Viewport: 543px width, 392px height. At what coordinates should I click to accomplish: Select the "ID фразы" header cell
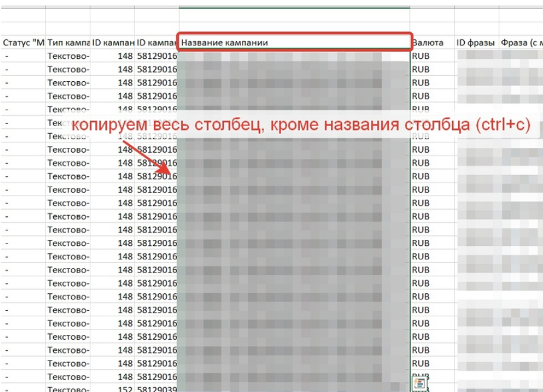(x=476, y=42)
